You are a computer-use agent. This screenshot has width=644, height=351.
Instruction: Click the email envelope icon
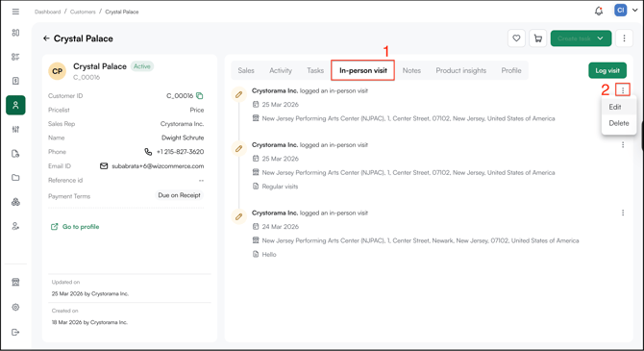tap(104, 166)
